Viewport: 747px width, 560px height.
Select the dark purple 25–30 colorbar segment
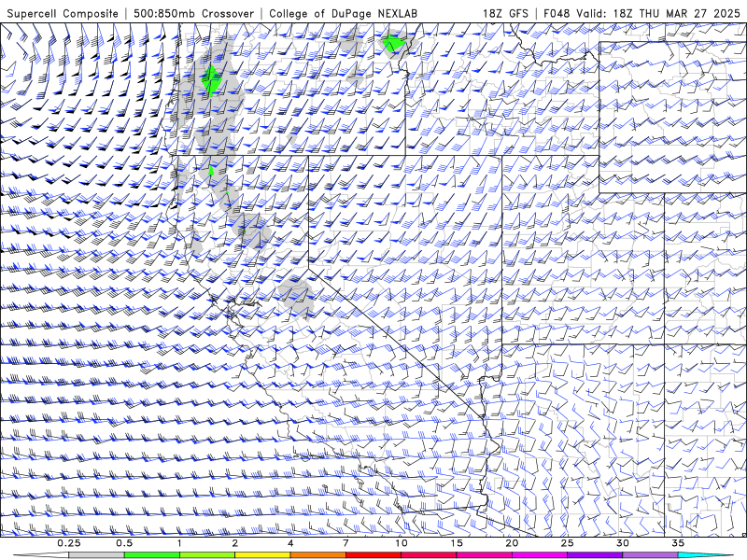click(595, 555)
